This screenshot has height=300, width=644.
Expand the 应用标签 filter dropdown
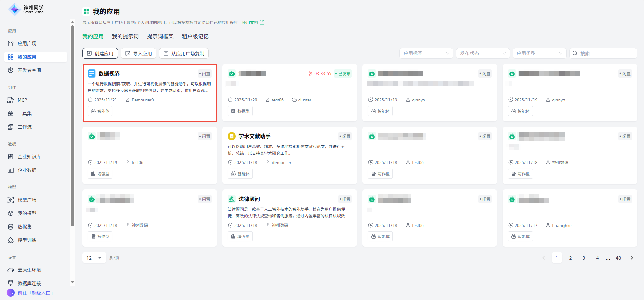pos(426,53)
